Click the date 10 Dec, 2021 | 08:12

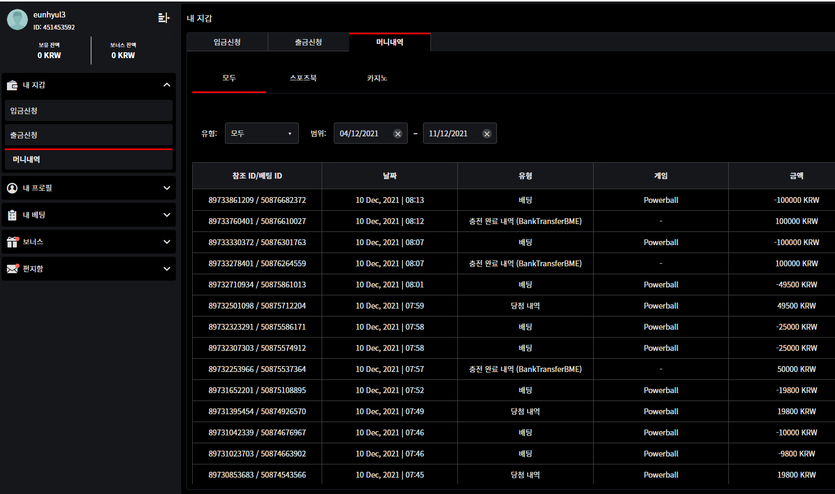click(390, 221)
